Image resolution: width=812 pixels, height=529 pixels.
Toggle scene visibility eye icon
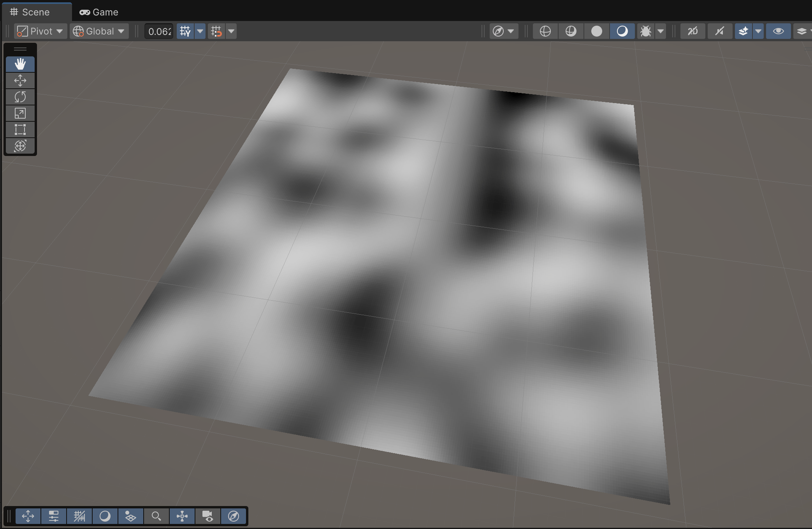coord(779,31)
